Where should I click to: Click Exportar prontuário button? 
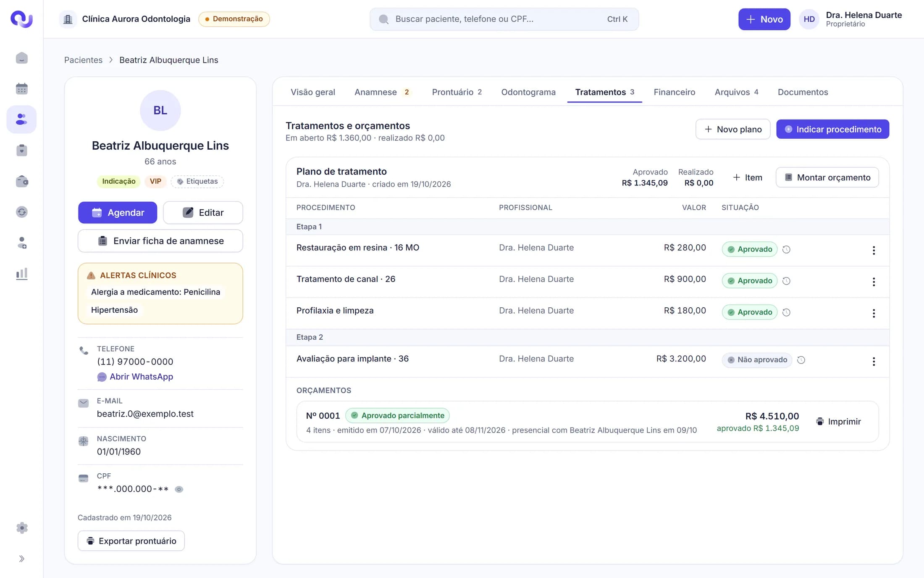pos(131,541)
